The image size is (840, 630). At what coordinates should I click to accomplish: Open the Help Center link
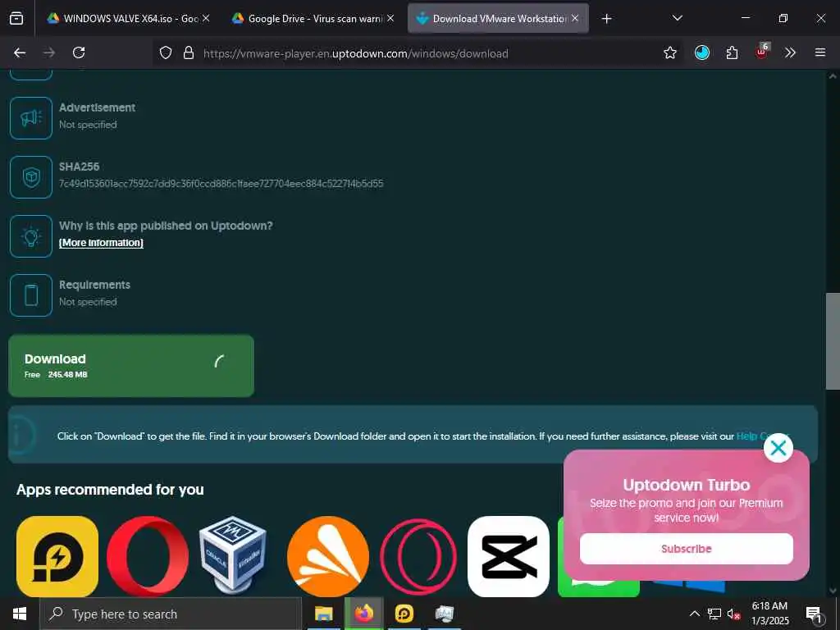762,436
